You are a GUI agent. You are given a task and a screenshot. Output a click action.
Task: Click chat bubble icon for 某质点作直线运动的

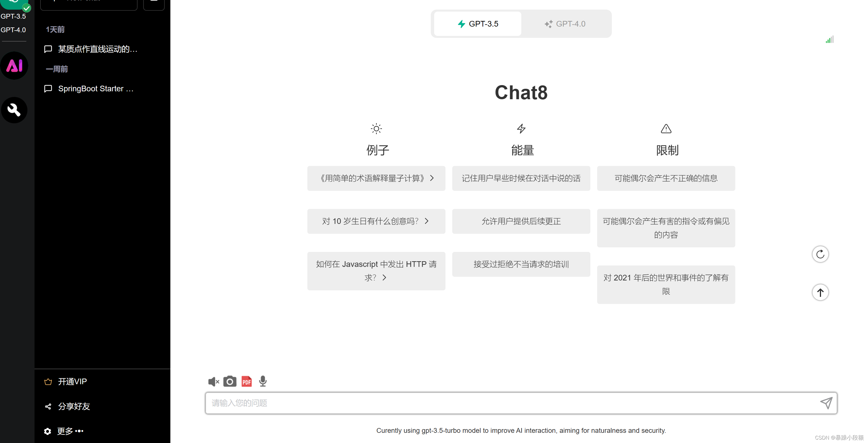[x=48, y=49]
